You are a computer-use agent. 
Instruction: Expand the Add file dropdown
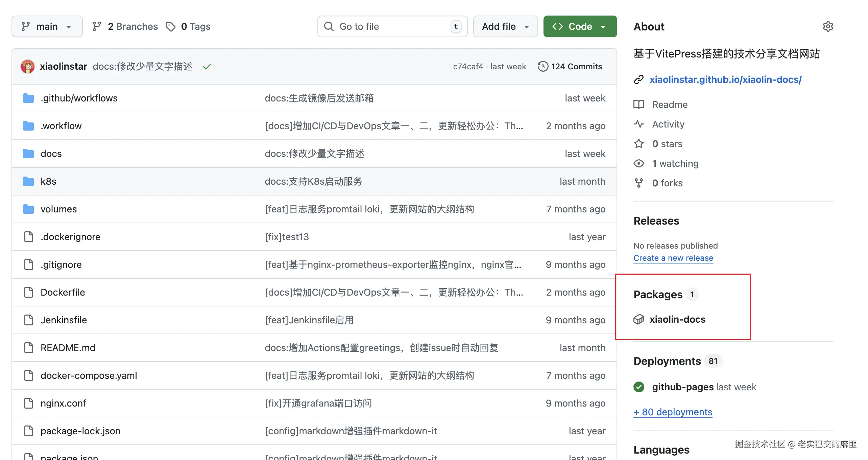(x=505, y=27)
